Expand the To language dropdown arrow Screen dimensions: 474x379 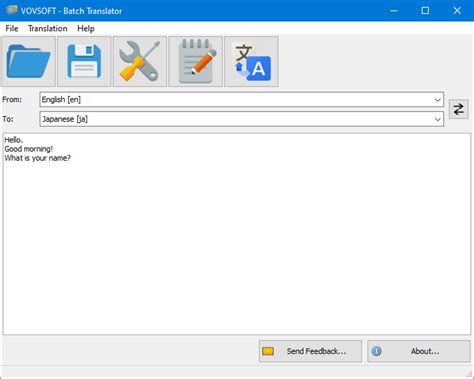click(438, 119)
